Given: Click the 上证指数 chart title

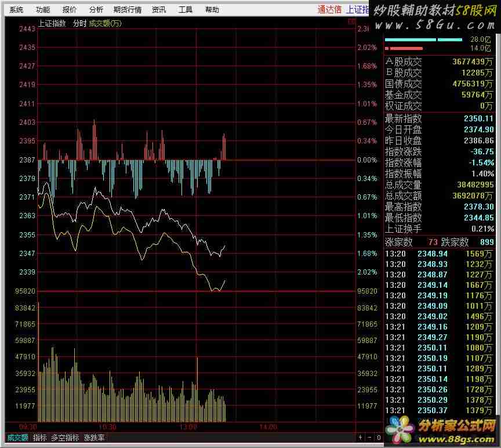Looking at the screenshot, I should [52, 23].
